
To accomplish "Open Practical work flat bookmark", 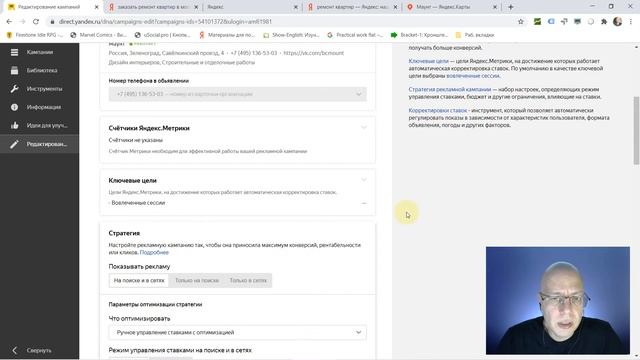I will click(x=355, y=35).
